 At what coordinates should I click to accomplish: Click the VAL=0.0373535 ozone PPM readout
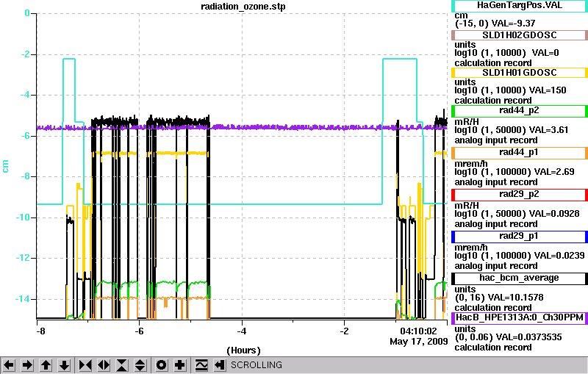(528, 337)
